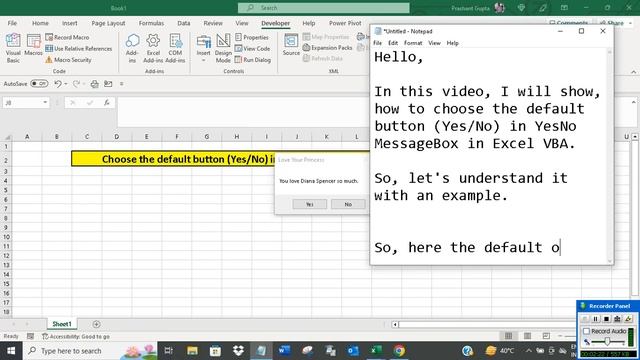The width and height of the screenshot is (640, 360).
Task: Click the Excel title bar Search box
Action: (324, 8)
